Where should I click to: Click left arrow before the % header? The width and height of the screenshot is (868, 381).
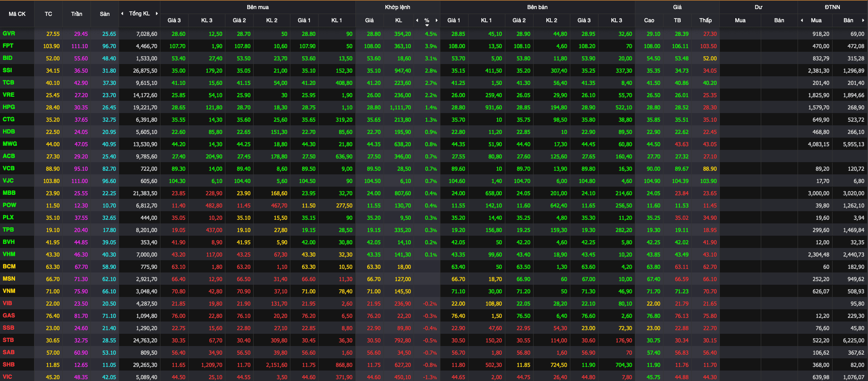point(417,20)
